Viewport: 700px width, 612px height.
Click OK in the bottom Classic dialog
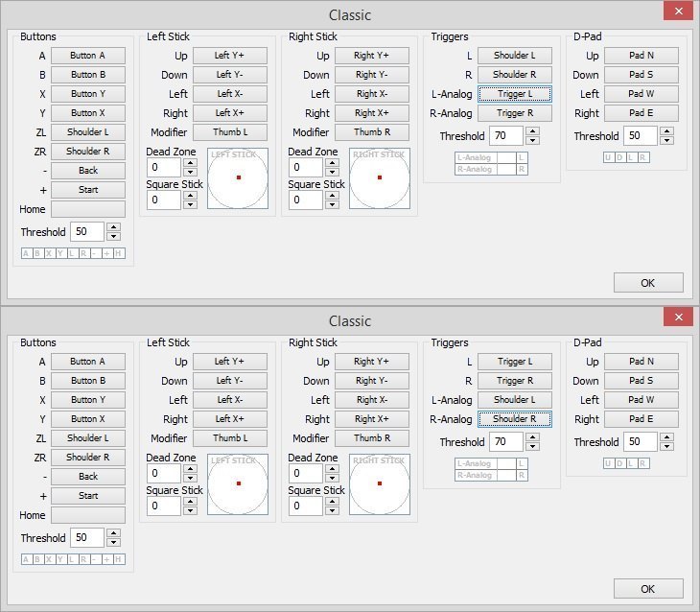pyautogui.click(x=648, y=589)
